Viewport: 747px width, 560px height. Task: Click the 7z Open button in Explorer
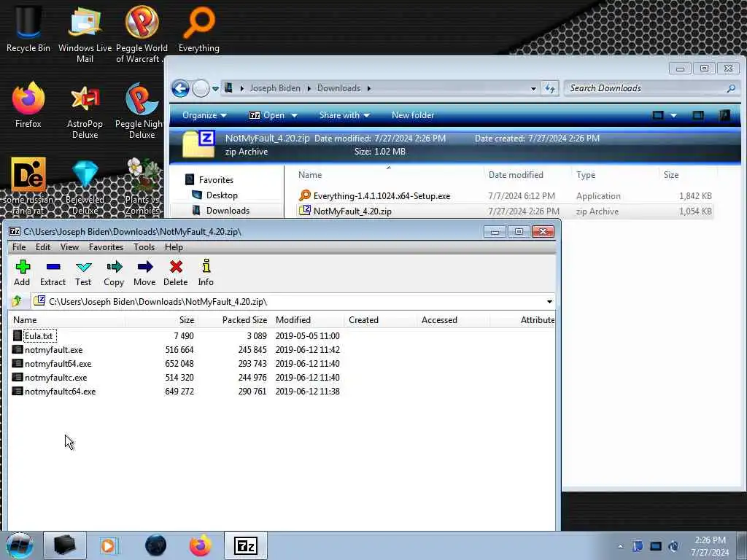pyautogui.click(x=267, y=115)
